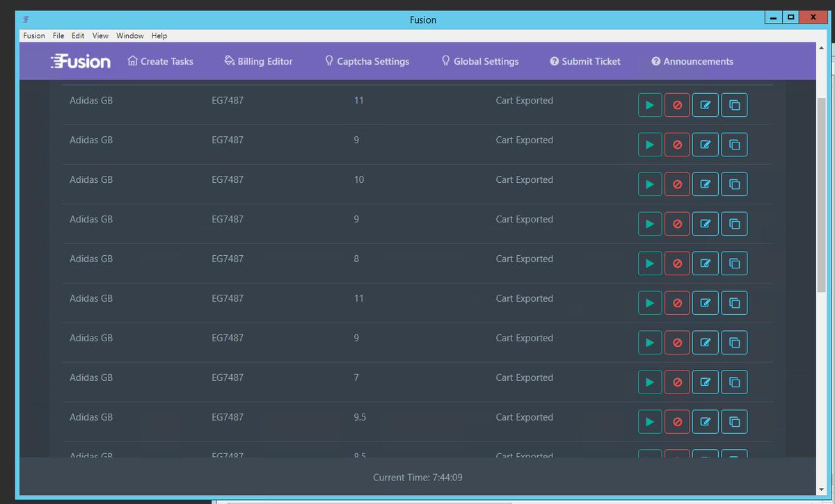This screenshot has width=835, height=504.
Task: Run the size 7 task
Action: coord(650,382)
